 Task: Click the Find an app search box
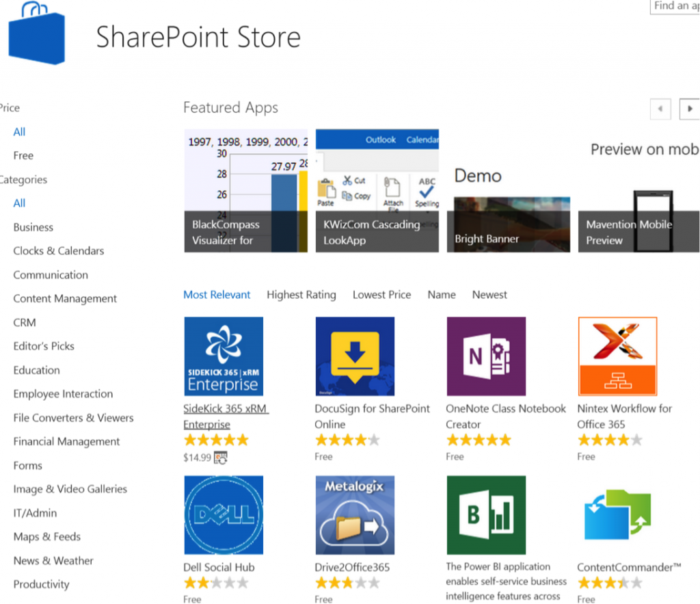(x=675, y=6)
